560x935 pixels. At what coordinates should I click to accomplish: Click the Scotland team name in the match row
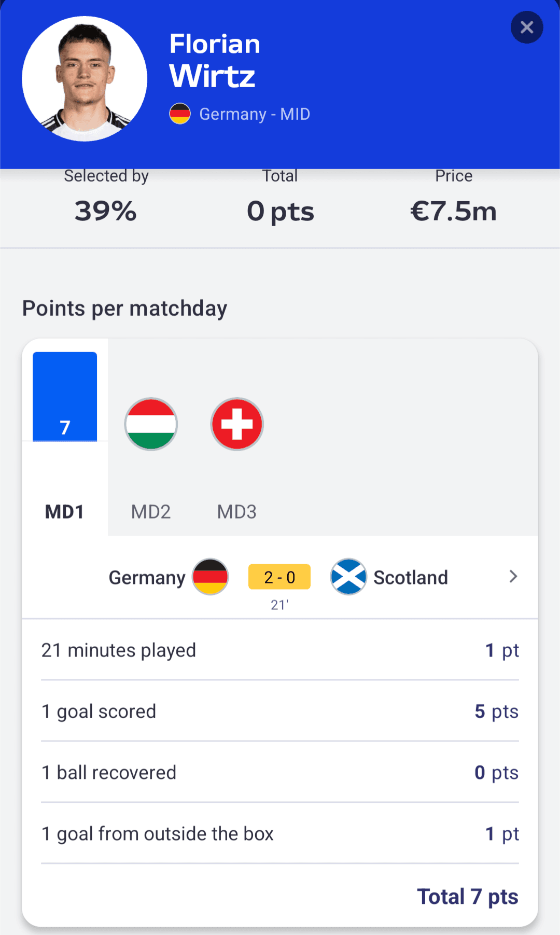pyautogui.click(x=411, y=578)
